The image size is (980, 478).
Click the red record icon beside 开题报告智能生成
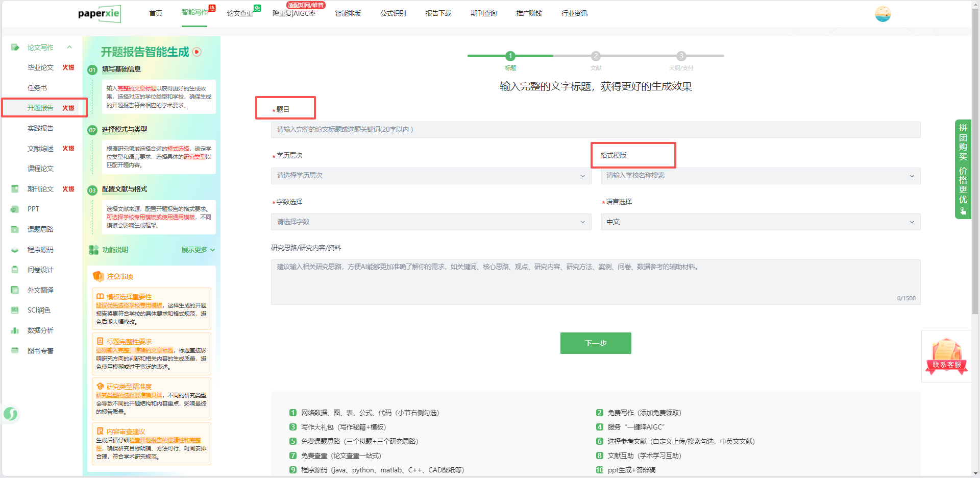click(197, 52)
